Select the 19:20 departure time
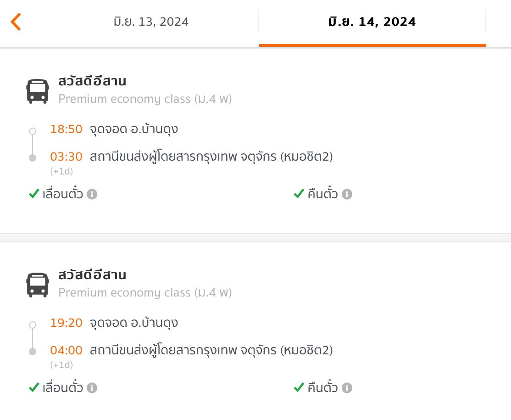Screen dimensions: 511x420 tap(66, 323)
